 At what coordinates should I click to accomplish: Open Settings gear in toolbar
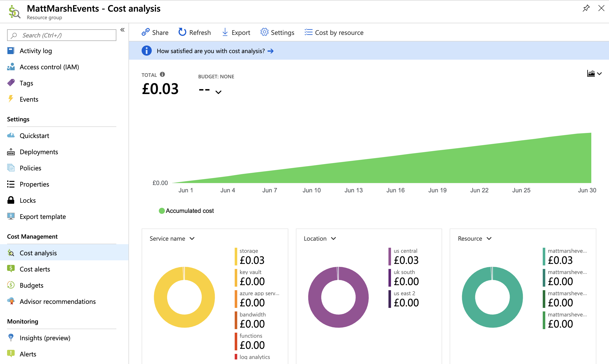click(264, 32)
